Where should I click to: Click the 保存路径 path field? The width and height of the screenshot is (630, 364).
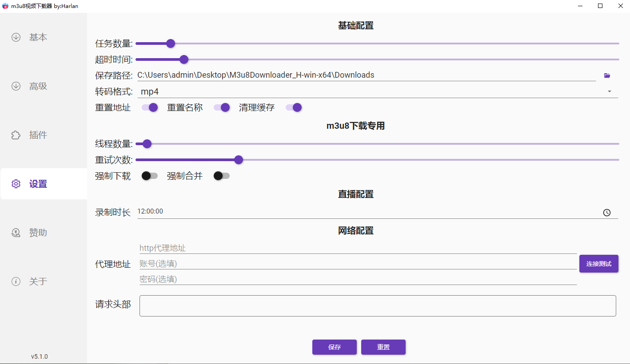point(367,75)
